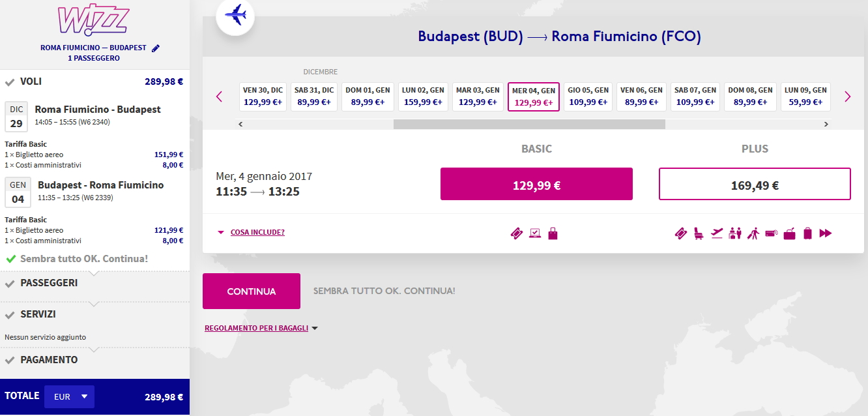Click the pencil icon to edit route

pos(155,48)
